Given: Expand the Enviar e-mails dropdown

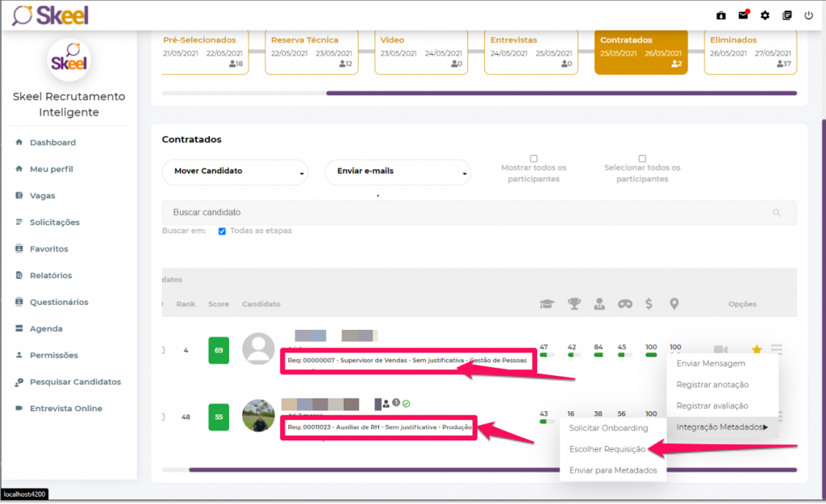Looking at the screenshot, I should pyautogui.click(x=398, y=172).
